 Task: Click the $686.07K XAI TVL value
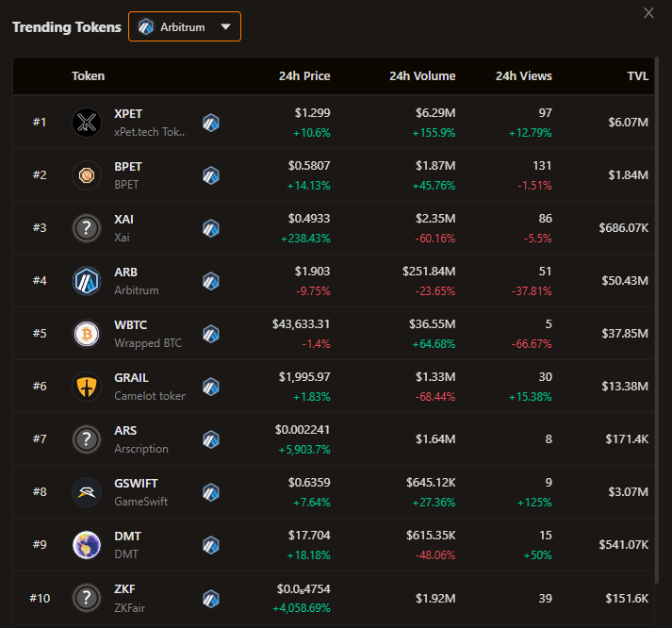coord(624,227)
